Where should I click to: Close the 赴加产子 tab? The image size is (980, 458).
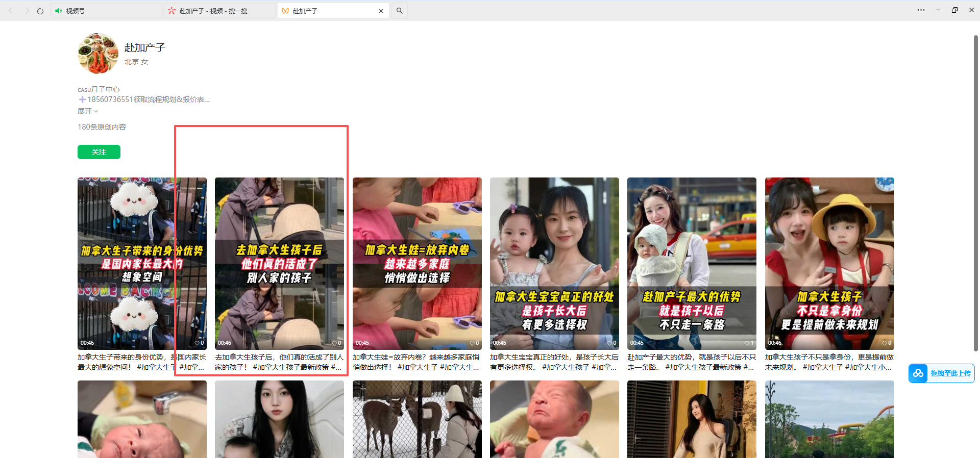pos(381,11)
